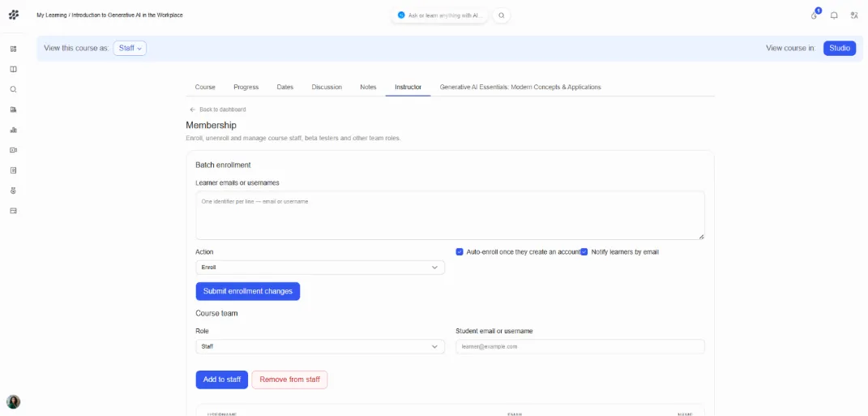Click the round search button in top bar

pos(502,15)
